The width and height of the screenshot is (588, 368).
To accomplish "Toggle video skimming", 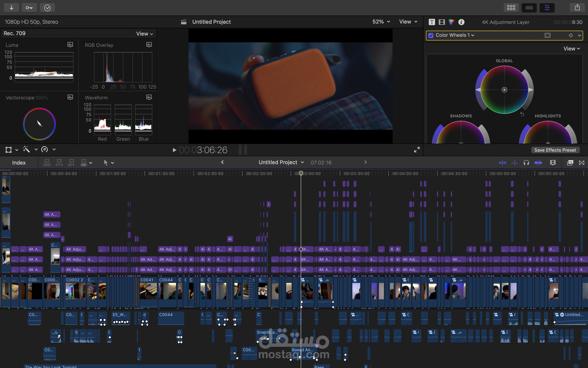I will click(502, 163).
